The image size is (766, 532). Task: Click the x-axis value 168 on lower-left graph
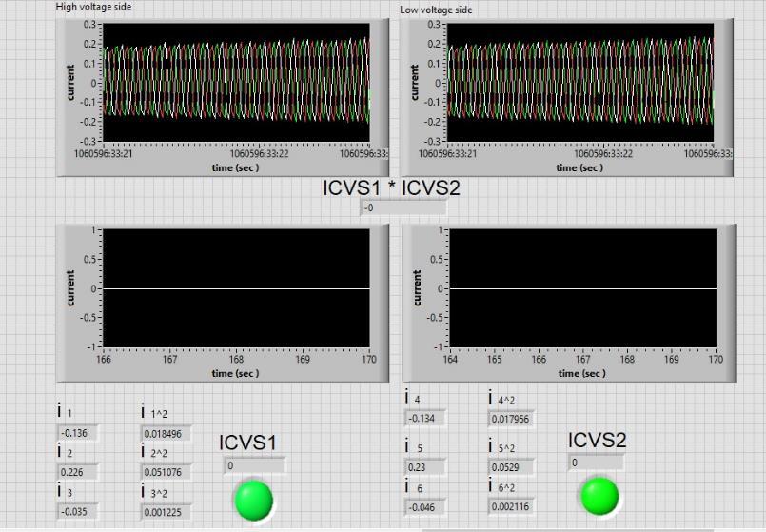coord(236,360)
